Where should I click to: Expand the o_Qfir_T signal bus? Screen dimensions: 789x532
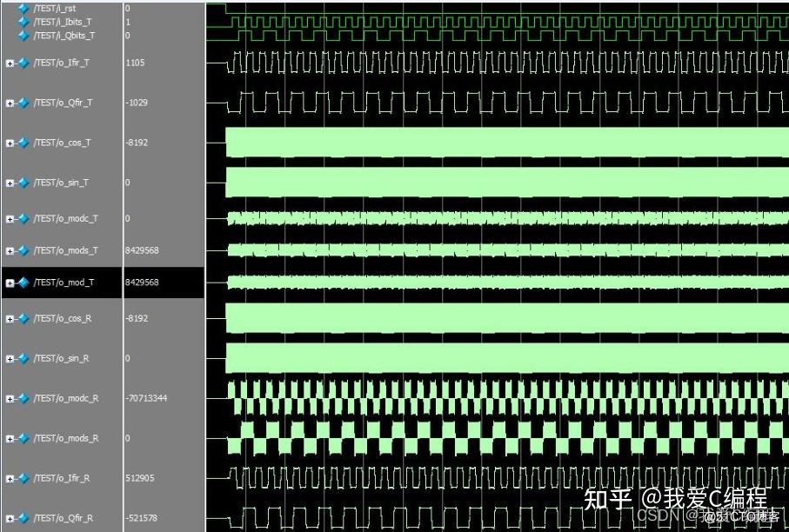pyautogui.click(x=10, y=103)
